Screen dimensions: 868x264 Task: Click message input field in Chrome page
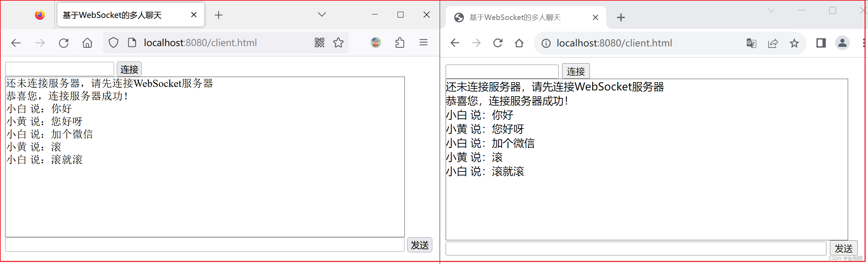click(x=636, y=248)
